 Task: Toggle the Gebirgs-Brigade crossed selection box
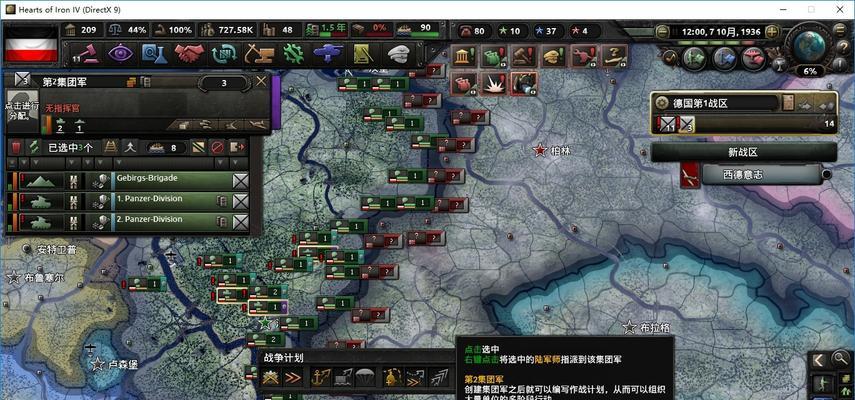coord(240,181)
